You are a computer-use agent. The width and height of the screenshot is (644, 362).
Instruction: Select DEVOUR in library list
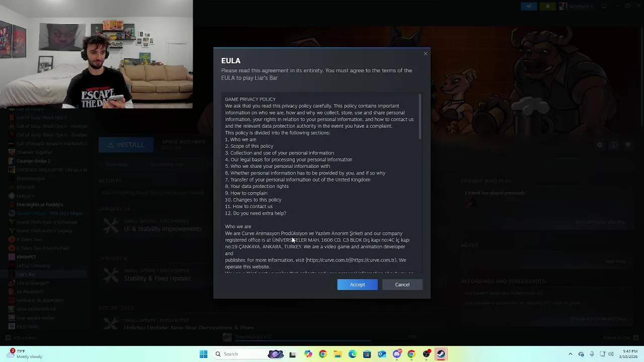click(x=26, y=187)
